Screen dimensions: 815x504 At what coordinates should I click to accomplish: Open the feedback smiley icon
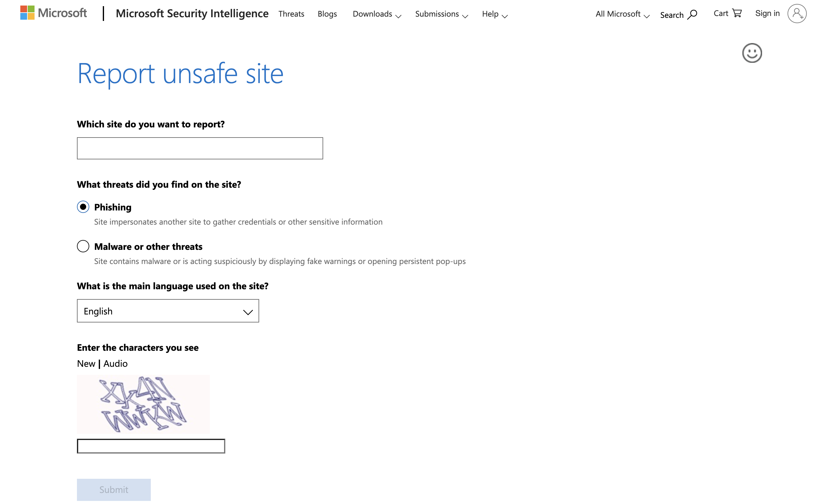pyautogui.click(x=752, y=52)
